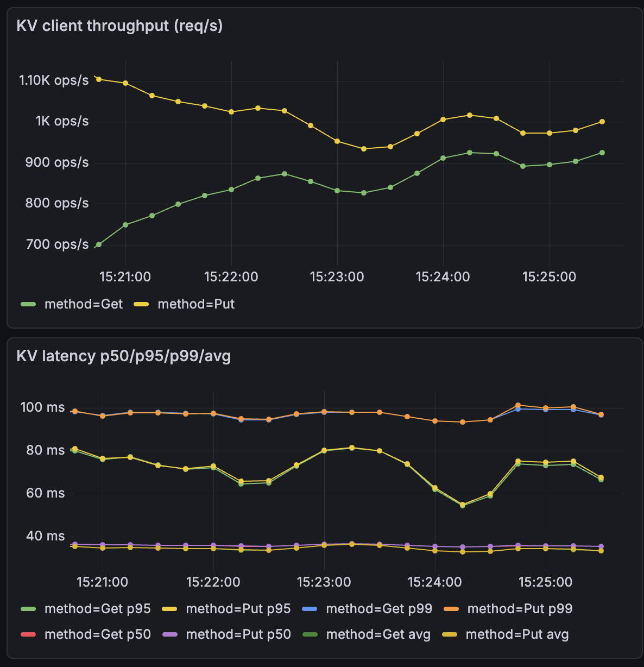The height and width of the screenshot is (667, 644).
Task: Open color picker for method=Get p99 blue swatch
Action: click(310, 609)
